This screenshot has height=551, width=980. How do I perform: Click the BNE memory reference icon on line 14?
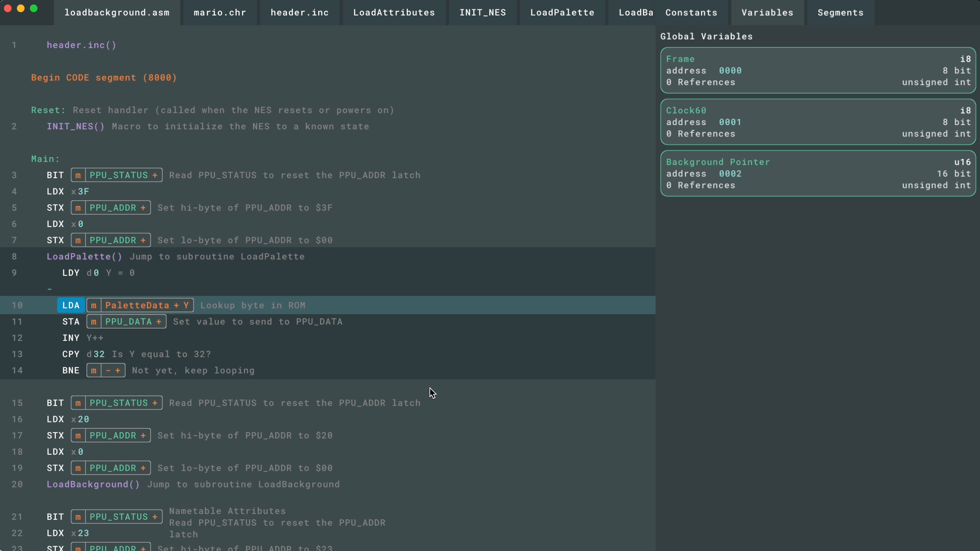pos(94,370)
